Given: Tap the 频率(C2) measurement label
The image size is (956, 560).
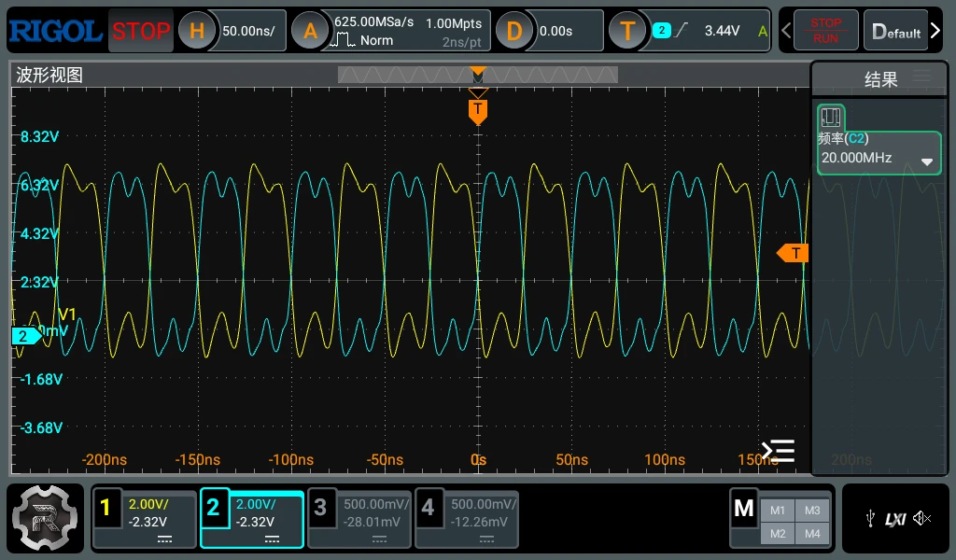Looking at the screenshot, I should (843, 138).
